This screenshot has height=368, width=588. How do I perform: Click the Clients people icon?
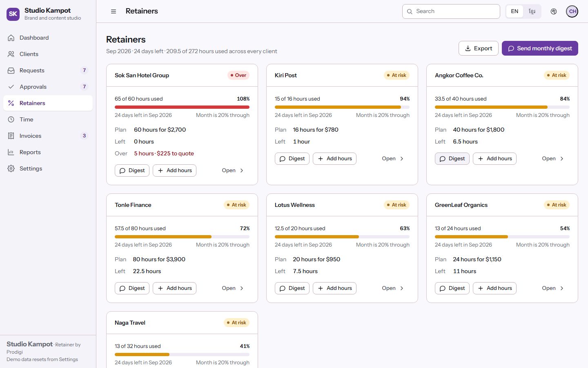pos(11,54)
